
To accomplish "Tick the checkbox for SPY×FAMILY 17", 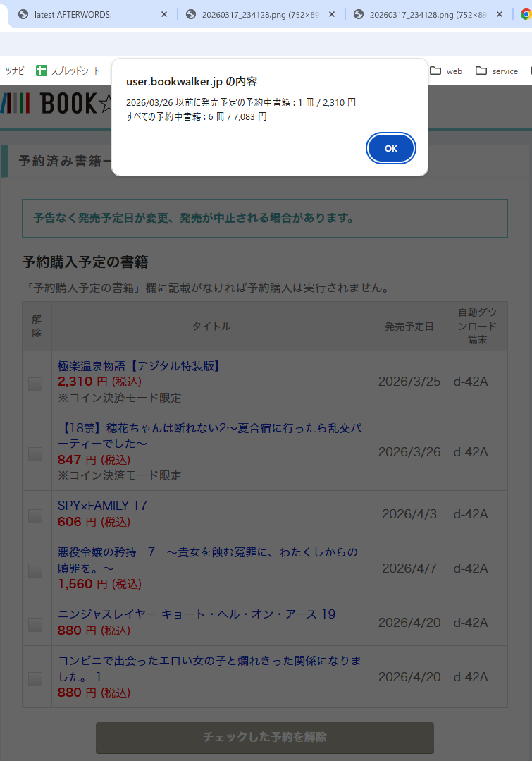I will coord(35,516).
